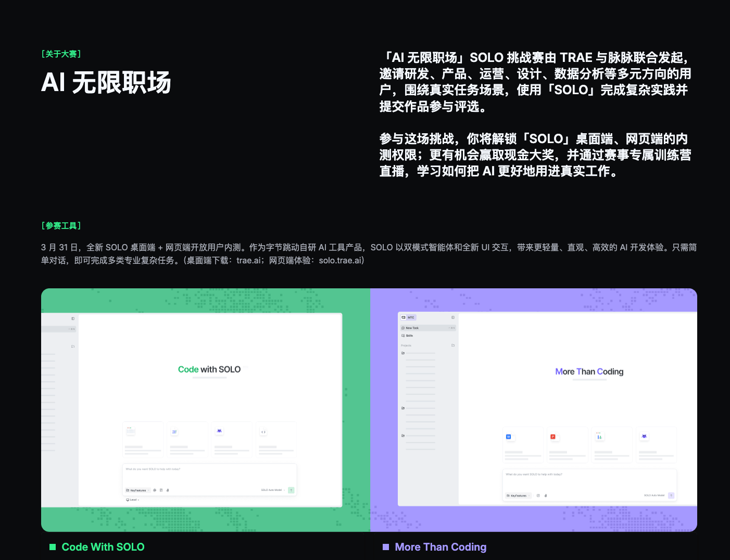Send the prompt with the green arrow button
The width and height of the screenshot is (730, 560).
point(291,490)
